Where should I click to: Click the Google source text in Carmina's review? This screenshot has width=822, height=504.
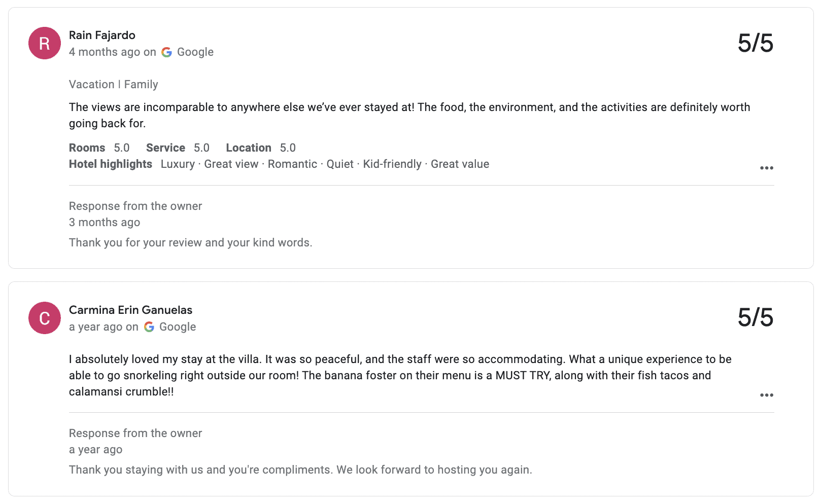[178, 327]
